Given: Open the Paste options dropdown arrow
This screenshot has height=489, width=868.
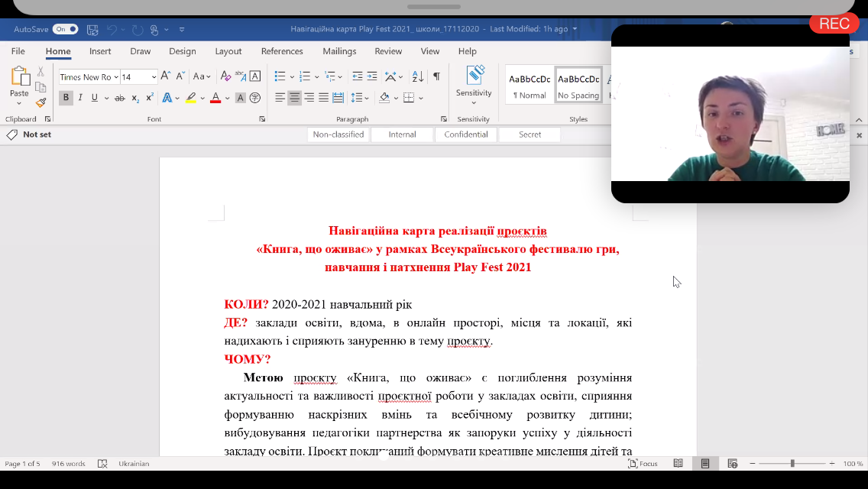Looking at the screenshot, I should pyautogui.click(x=19, y=104).
